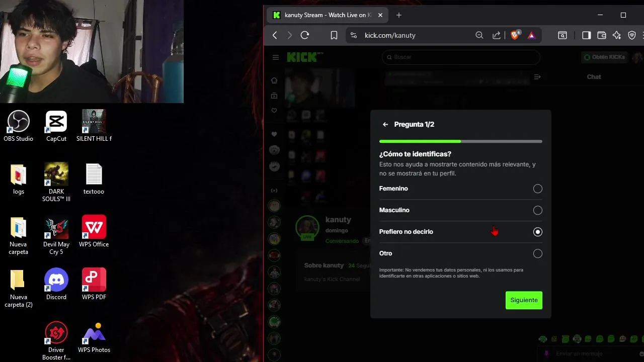The image size is (644, 362).
Task: Select the Driver Booster shortcut
Action: (56, 341)
